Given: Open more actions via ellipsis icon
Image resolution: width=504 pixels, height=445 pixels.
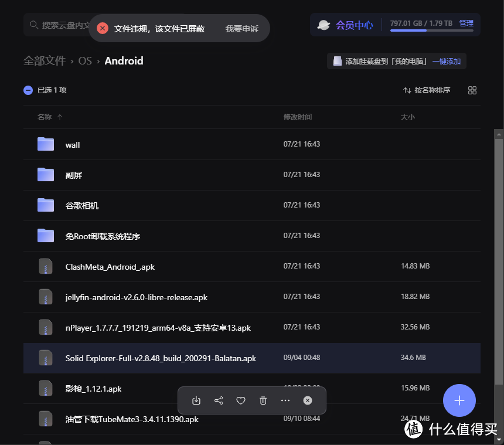Looking at the screenshot, I should (285, 400).
